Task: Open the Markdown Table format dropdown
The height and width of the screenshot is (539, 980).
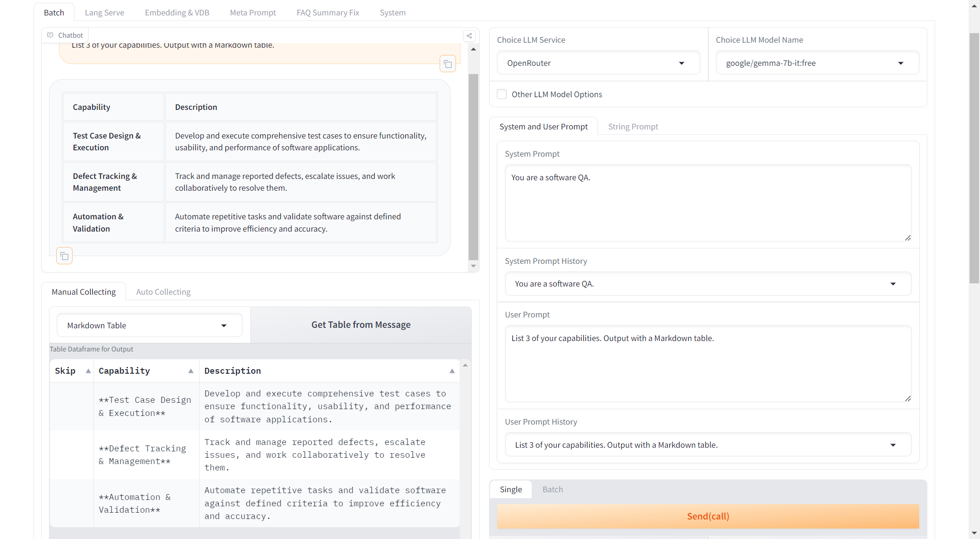Action: tap(149, 326)
